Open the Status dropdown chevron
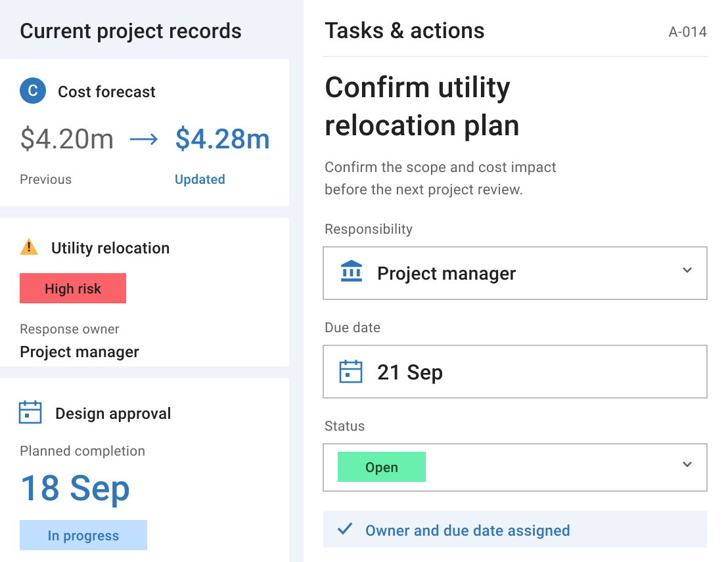Image resolution: width=728 pixels, height=562 pixels. tap(687, 465)
